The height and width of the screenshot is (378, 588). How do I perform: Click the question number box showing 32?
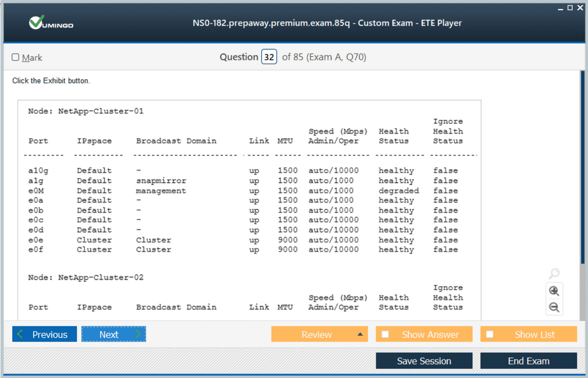tap(269, 57)
